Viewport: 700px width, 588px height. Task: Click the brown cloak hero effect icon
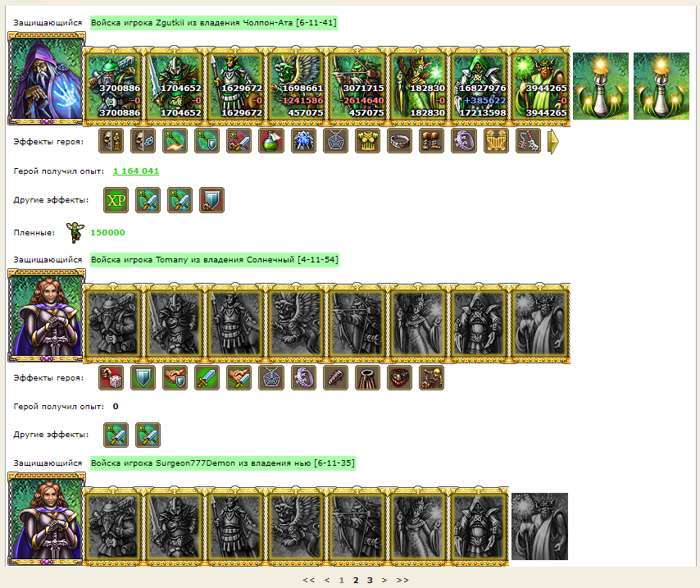click(x=367, y=377)
